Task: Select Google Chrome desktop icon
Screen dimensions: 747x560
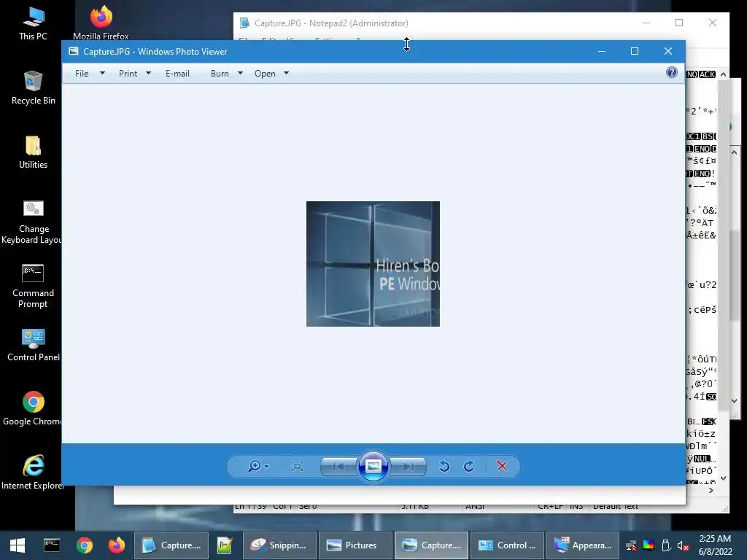Action: click(33, 408)
